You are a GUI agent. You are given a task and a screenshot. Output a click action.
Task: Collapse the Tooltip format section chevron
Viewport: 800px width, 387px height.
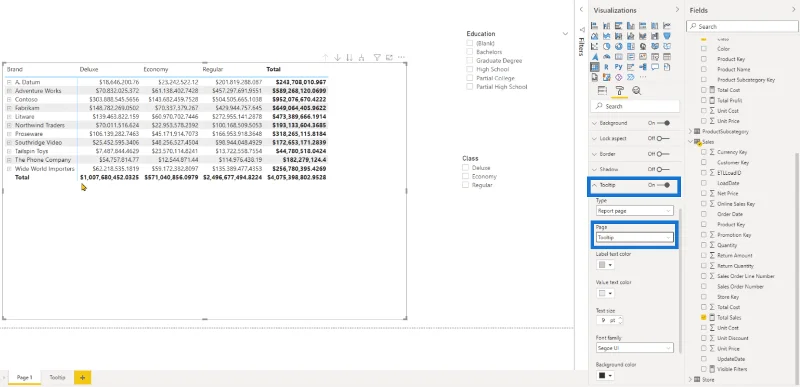[594, 185]
